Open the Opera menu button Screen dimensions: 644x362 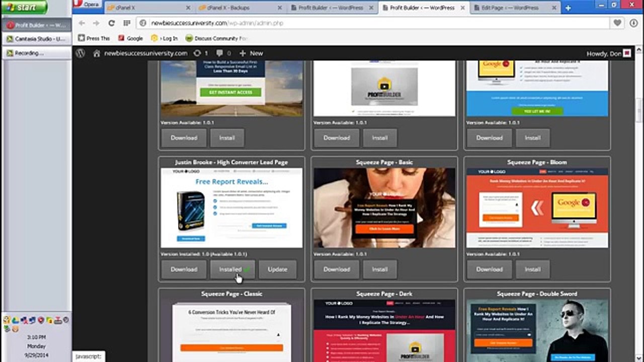88,5
